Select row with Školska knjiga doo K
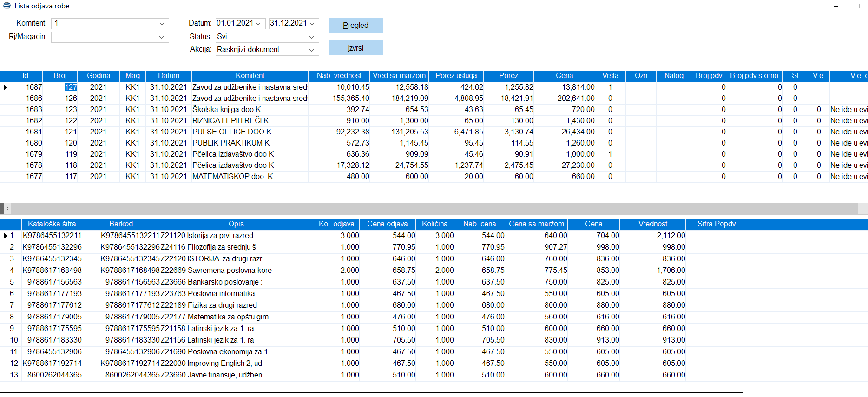This screenshot has width=868, height=397. pyautogui.click(x=226, y=110)
